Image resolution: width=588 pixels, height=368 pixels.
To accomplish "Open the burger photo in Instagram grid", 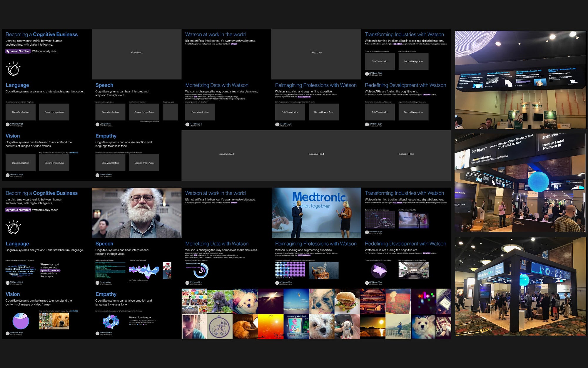I will (347, 301).
